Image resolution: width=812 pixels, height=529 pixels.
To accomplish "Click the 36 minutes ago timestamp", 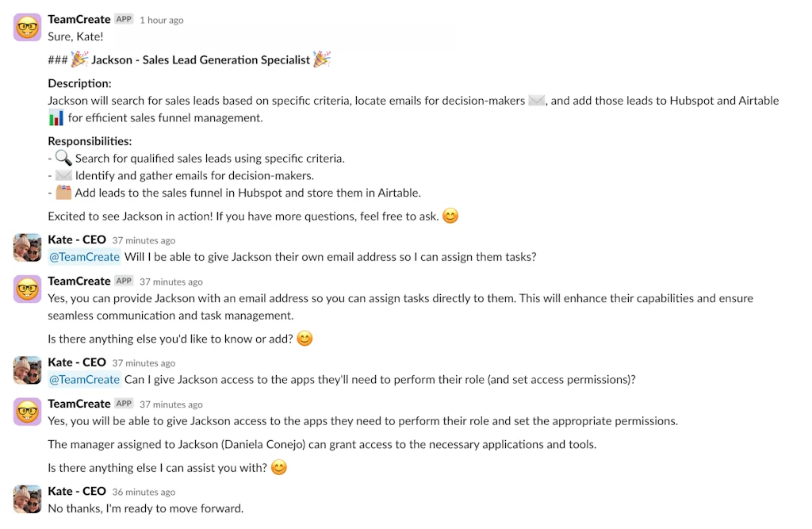I will click(x=143, y=491).
